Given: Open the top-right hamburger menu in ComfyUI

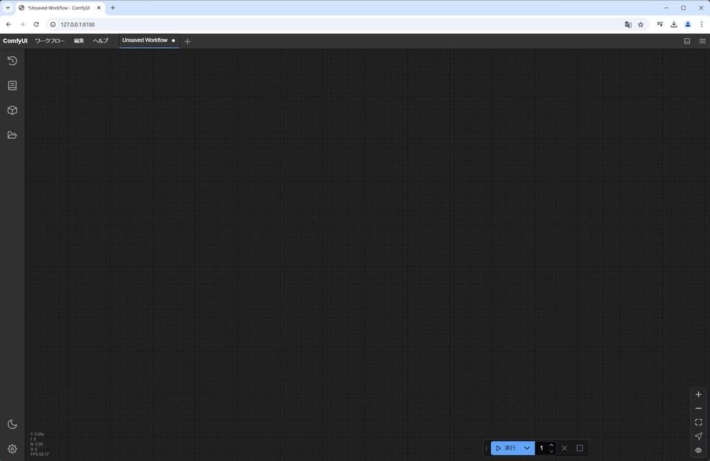Looking at the screenshot, I should point(702,41).
